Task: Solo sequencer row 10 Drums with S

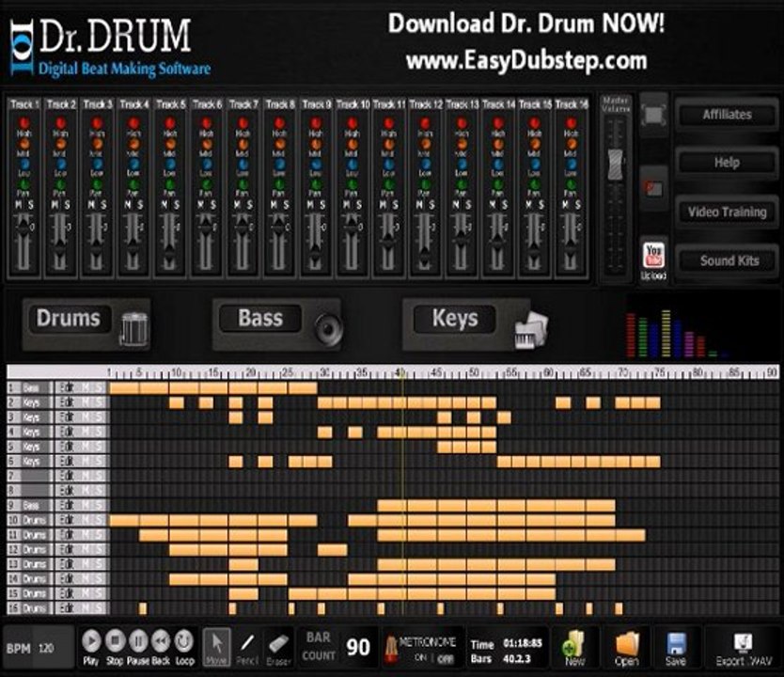Action: coord(99,520)
